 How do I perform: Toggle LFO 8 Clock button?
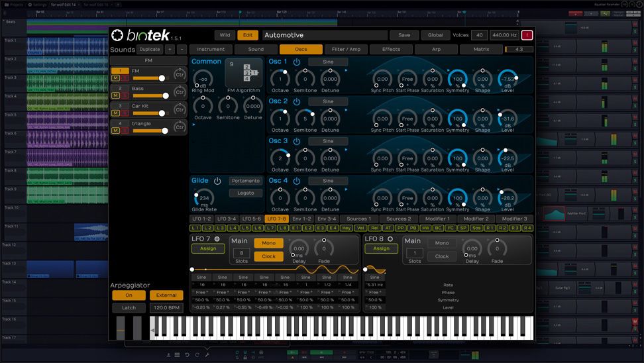pos(442,256)
